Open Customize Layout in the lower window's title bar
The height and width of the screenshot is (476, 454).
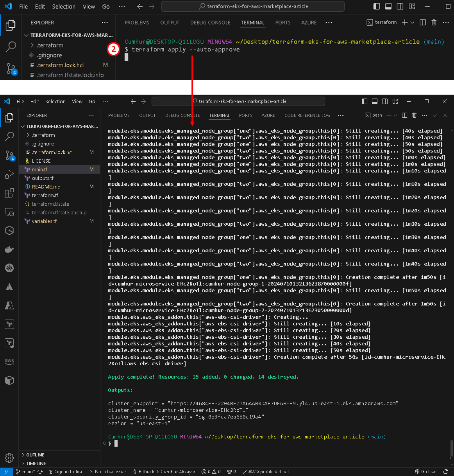pos(395,101)
